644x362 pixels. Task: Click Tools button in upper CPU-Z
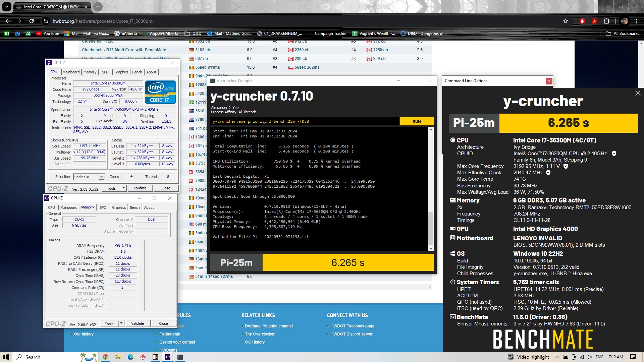point(111,188)
